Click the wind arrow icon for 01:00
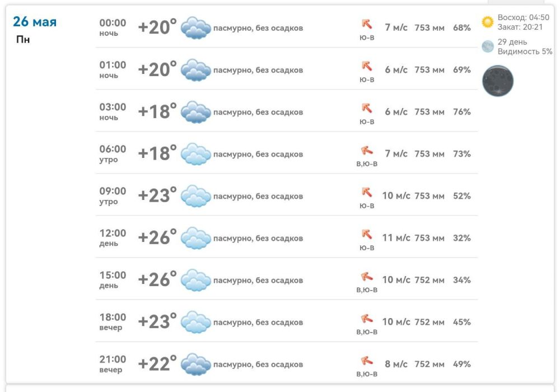Image resolution: width=560 pixels, height=392 pixels. click(367, 66)
